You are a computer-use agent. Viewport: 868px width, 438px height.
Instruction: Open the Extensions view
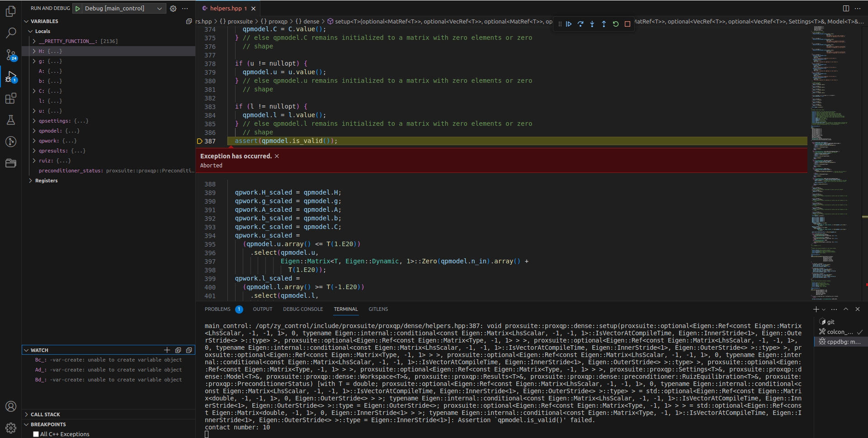click(x=11, y=98)
